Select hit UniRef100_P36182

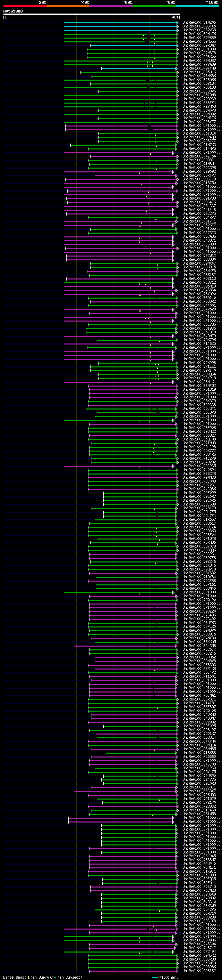[x=199, y=275]
